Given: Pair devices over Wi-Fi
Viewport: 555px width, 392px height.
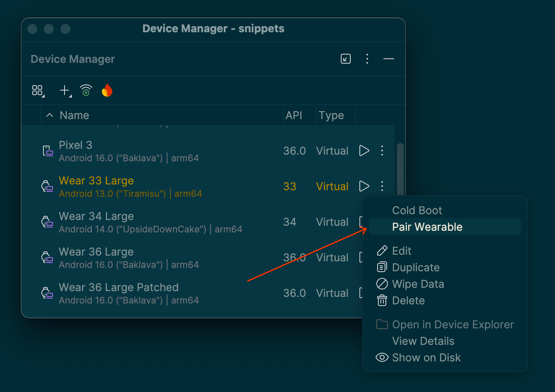Looking at the screenshot, I should pyautogui.click(x=86, y=90).
